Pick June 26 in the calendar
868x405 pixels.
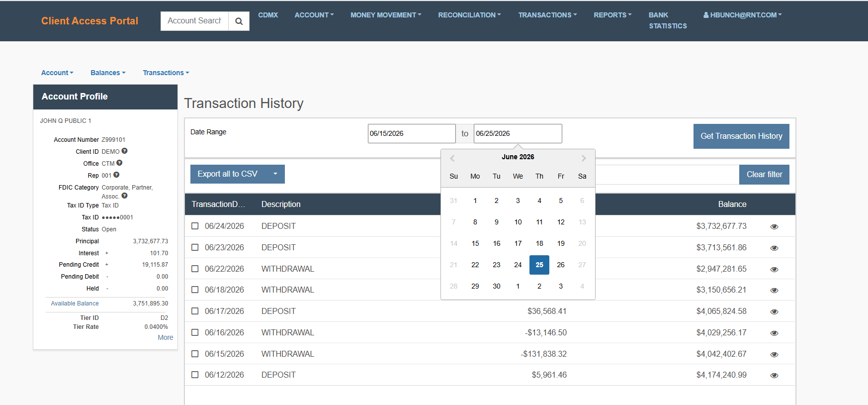pos(561,265)
